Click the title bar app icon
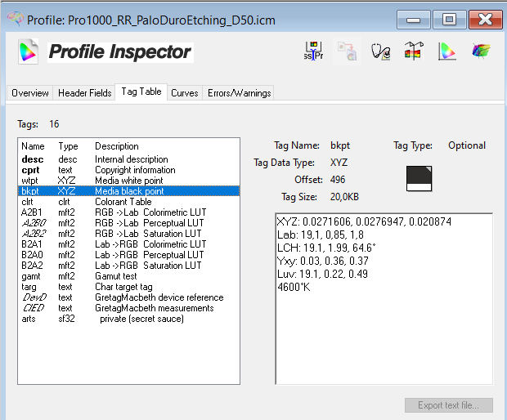 click(x=14, y=18)
